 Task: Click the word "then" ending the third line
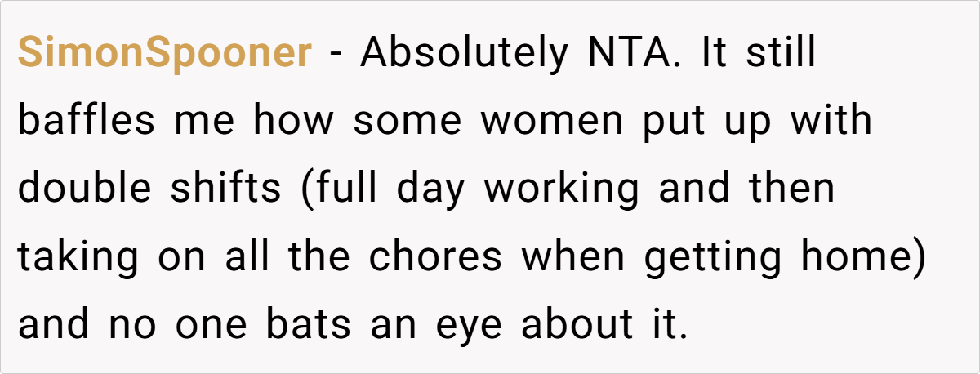[x=797, y=189]
